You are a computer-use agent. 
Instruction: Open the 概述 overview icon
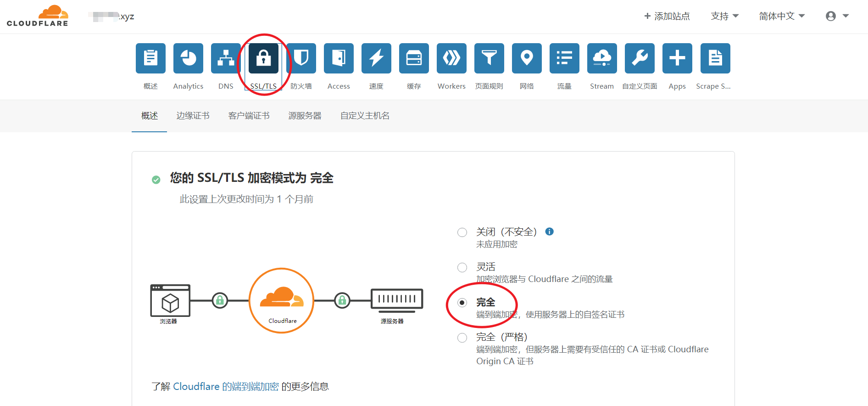150,58
